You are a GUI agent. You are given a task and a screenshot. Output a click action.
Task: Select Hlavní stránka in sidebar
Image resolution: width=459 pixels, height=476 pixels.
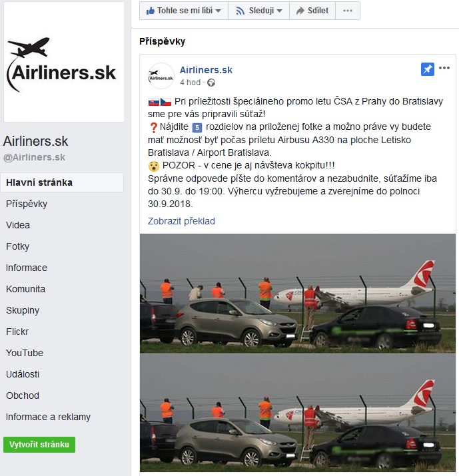62,182
